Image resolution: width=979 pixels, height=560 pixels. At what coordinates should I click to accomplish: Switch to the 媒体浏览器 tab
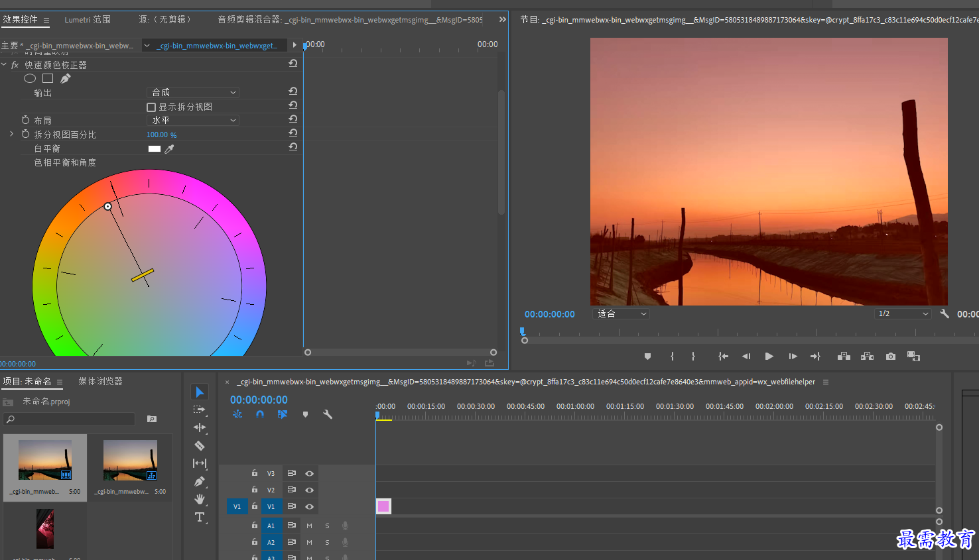[x=100, y=381]
